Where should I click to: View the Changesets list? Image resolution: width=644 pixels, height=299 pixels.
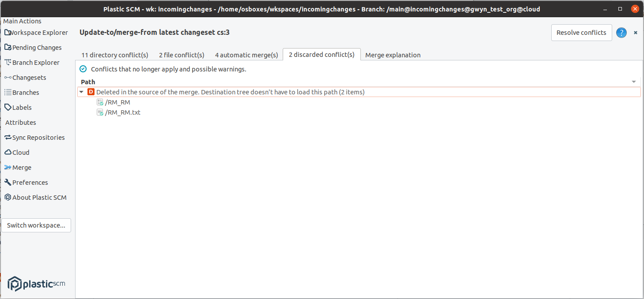29,77
